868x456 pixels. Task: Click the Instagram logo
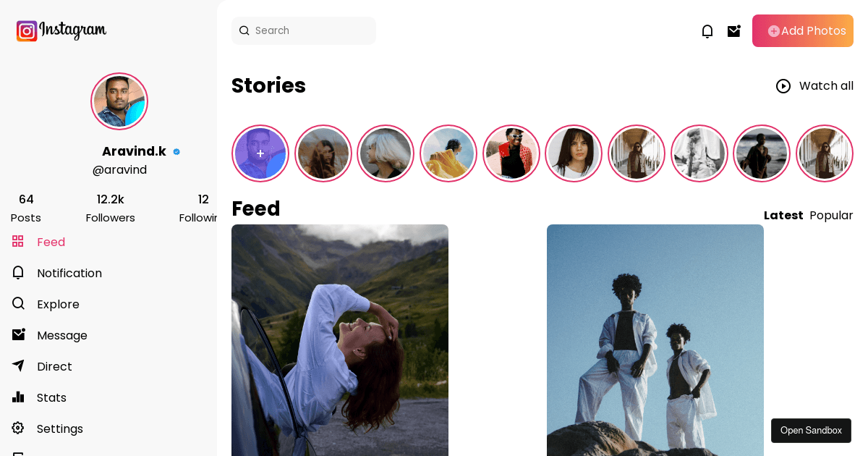[61, 30]
